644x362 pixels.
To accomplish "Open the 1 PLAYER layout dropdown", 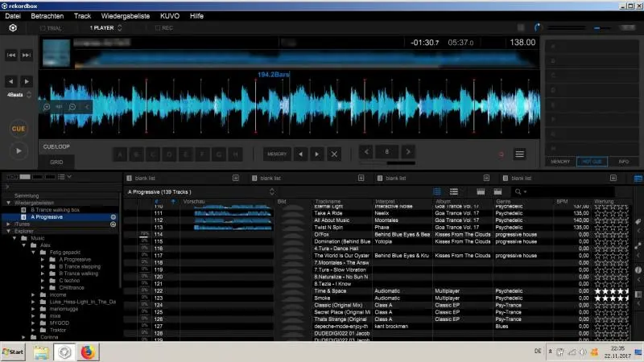I will (x=106, y=28).
